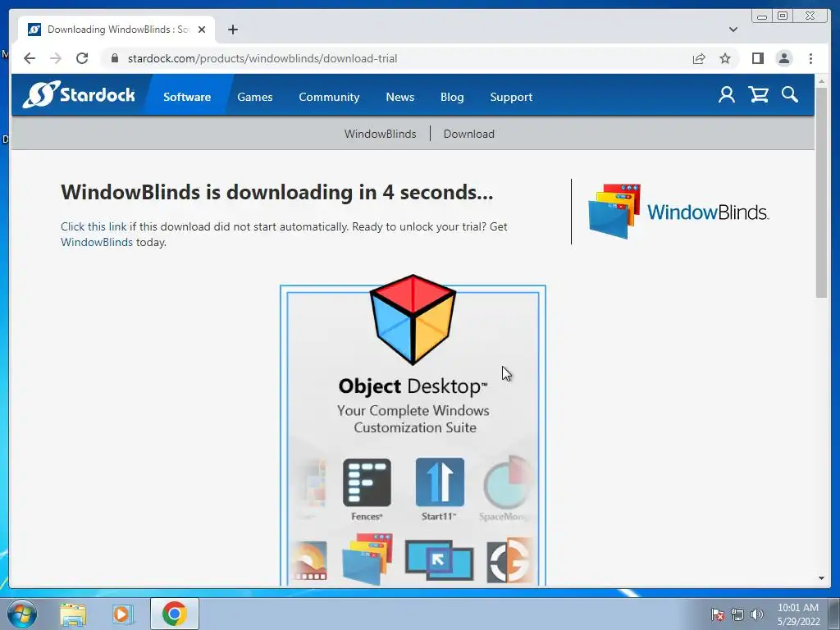Click the Download sub-navigation link
840x630 pixels.
[468, 134]
